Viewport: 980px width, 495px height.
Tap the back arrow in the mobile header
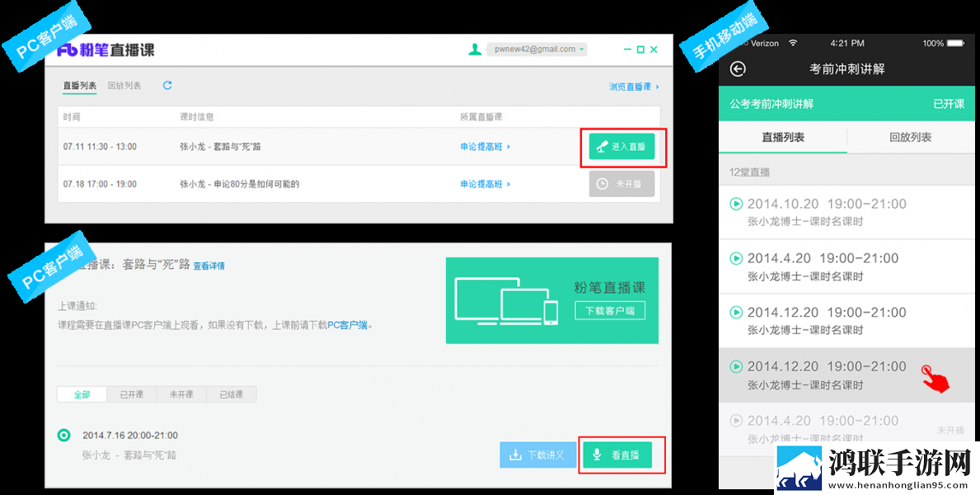pyautogui.click(x=739, y=68)
